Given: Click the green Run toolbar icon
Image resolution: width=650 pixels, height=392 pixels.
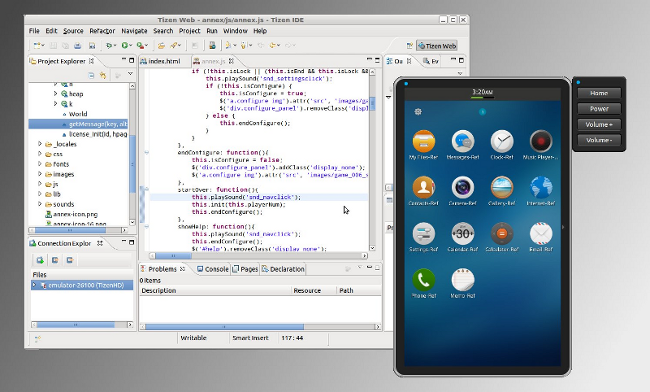Looking at the screenshot, I should click(x=124, y=46).
